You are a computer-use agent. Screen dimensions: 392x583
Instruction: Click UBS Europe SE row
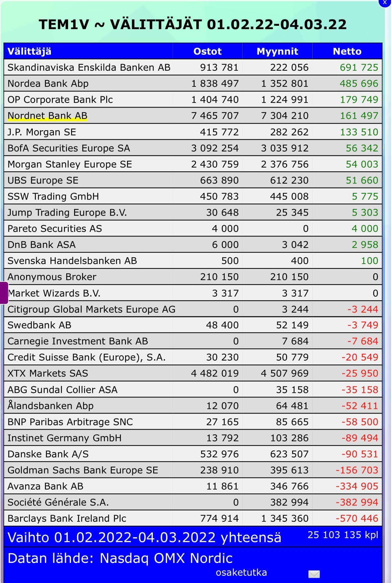pos(193,180)
